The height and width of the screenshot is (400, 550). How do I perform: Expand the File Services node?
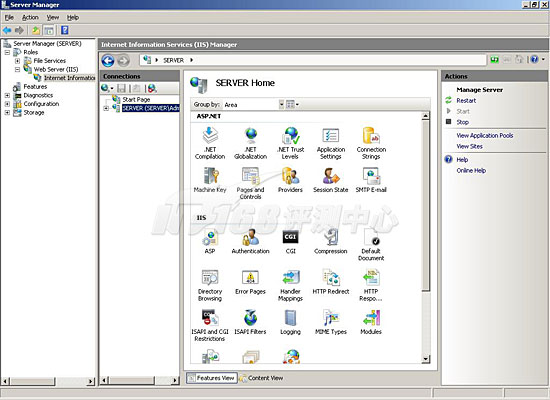click(x=17, y=61)
